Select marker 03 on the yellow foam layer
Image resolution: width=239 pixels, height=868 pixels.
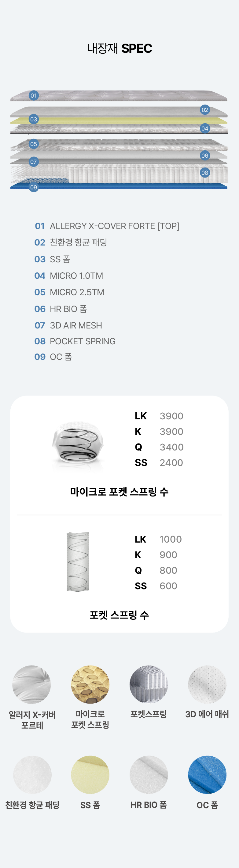(x=33, y=119)
